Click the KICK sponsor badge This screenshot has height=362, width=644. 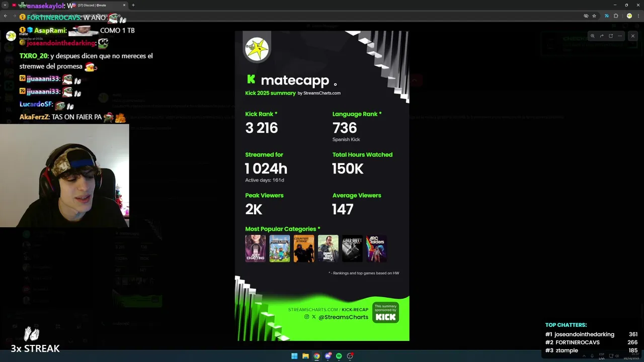coord(386,313)
